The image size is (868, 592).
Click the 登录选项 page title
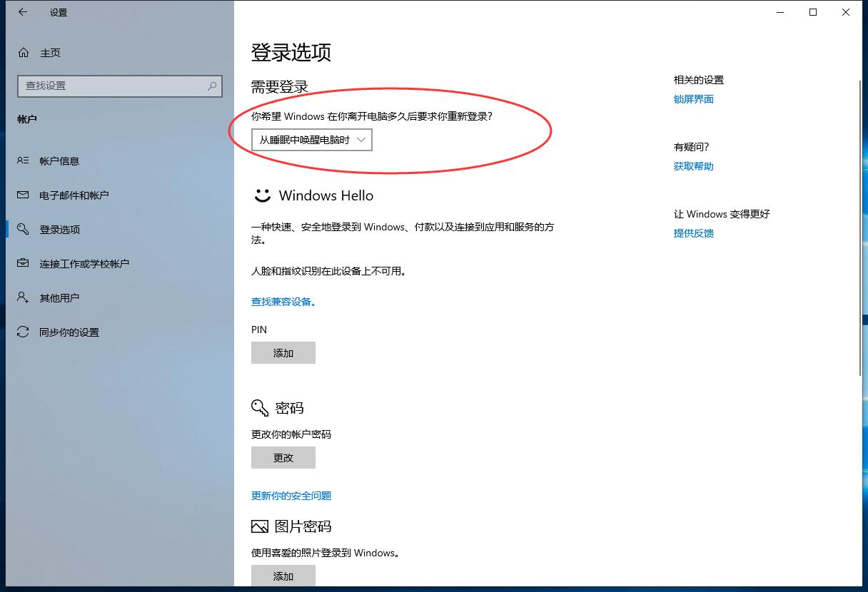pos(291,52)
